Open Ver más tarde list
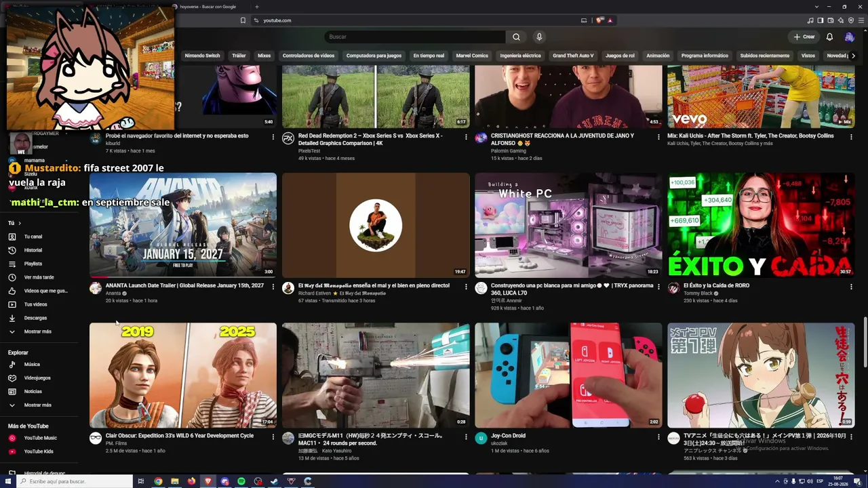The width and height of the screenshot is (868, 488). click(x=39, y=277)
